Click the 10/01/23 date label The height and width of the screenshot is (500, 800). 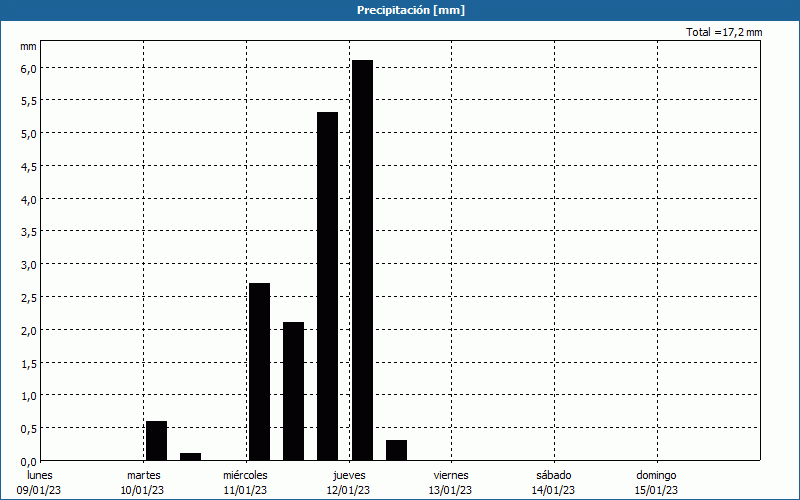pyautogui.click(x=142, y=490)
